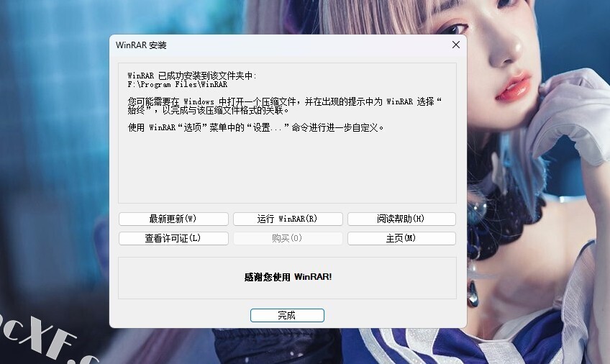Click the WinRAR 安装 title bar text
610x364 pixels.
coord(141,45)
